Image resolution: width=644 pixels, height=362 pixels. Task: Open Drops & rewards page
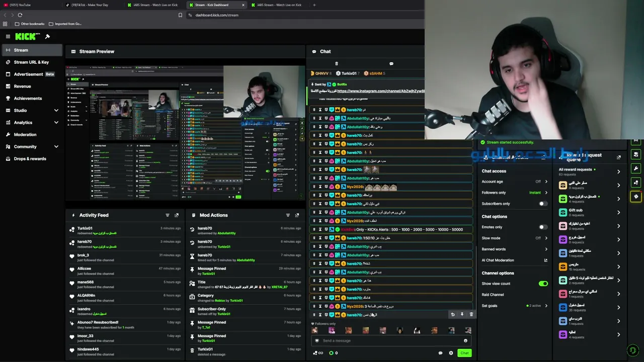click(x=32, y=159)
